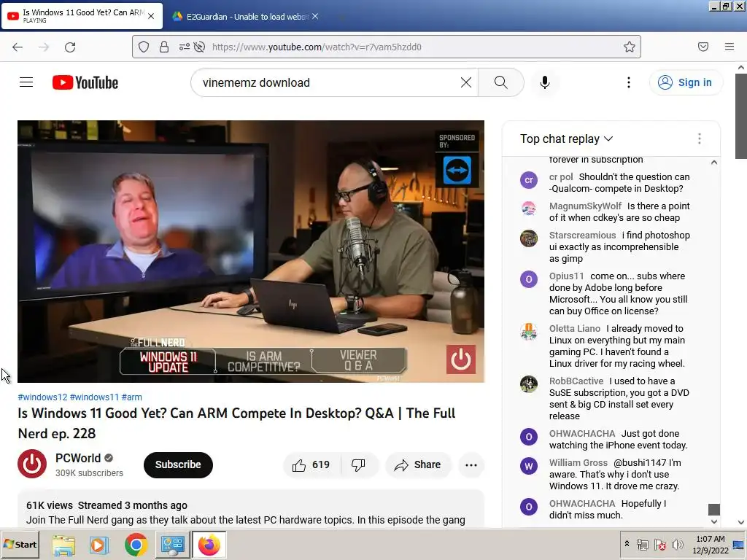Clear the search text with X

(x=466, y=82)
